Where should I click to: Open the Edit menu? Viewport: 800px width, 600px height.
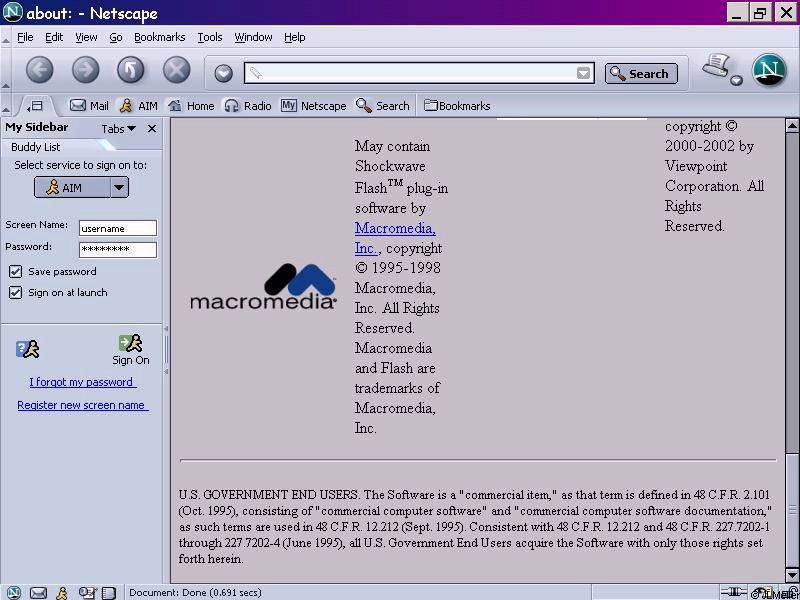click(54, 37)
